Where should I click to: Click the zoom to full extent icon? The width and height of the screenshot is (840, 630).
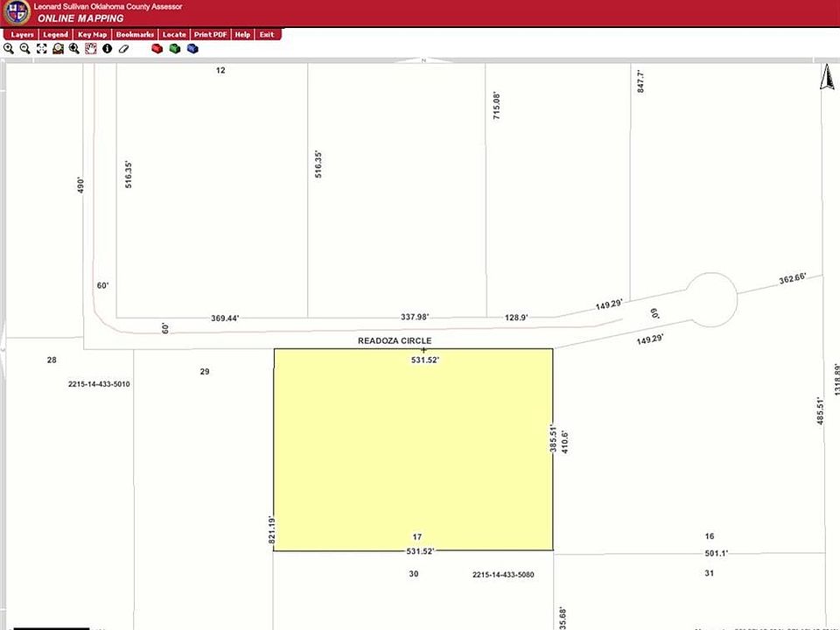[41, 49]
